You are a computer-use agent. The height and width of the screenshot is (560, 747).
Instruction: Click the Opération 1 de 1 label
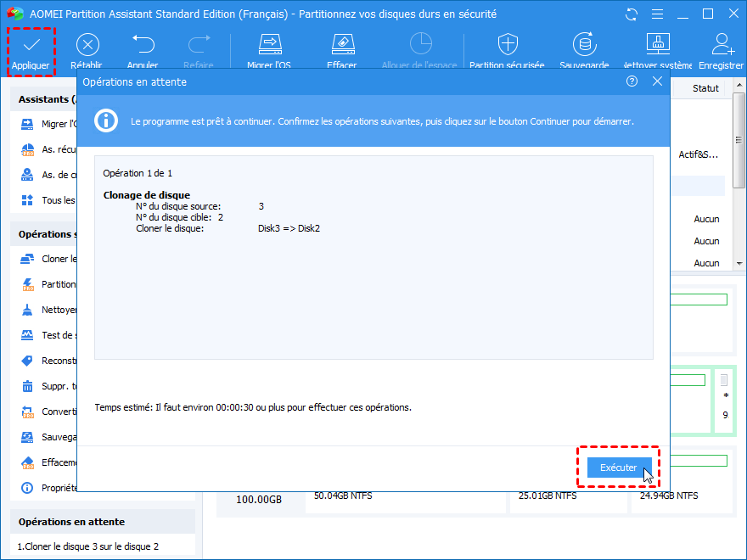[138, 173]
